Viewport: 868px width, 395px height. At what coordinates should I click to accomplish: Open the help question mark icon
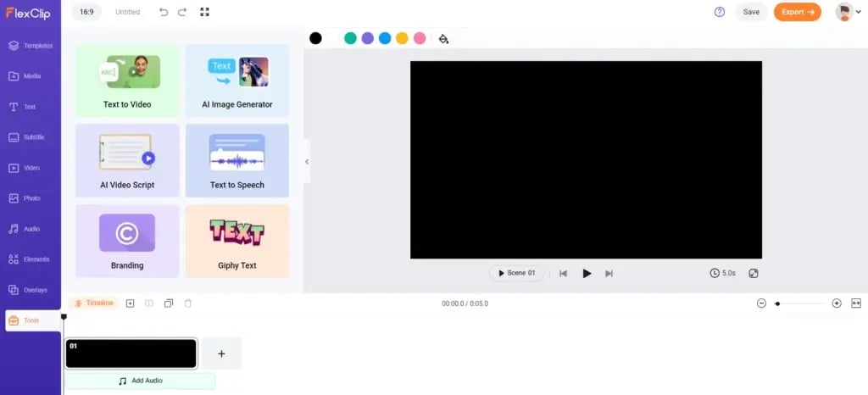pos(720,12)
